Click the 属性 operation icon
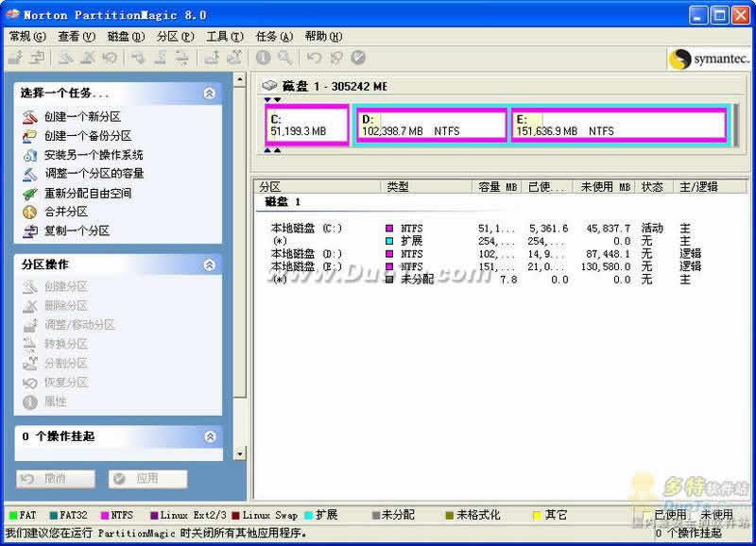 click(x=30, y=401)
